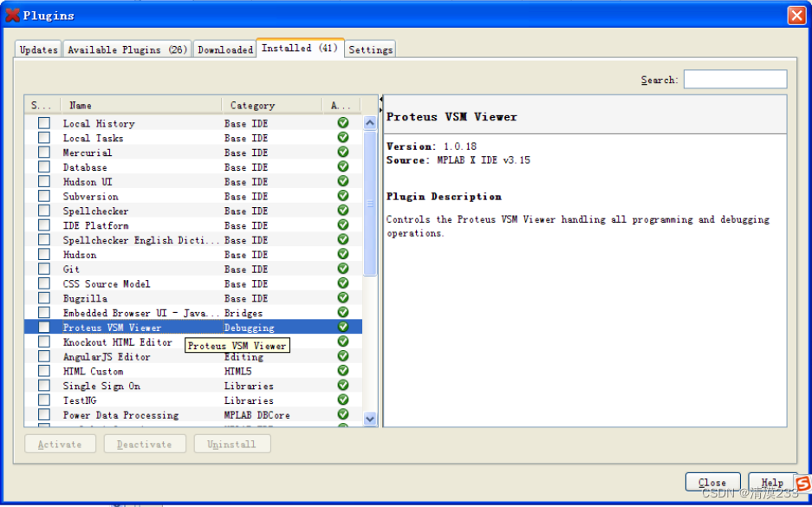The image size is (812, 507).
Task: Click active status icon for TestNG row
Action: click(343, 400)
